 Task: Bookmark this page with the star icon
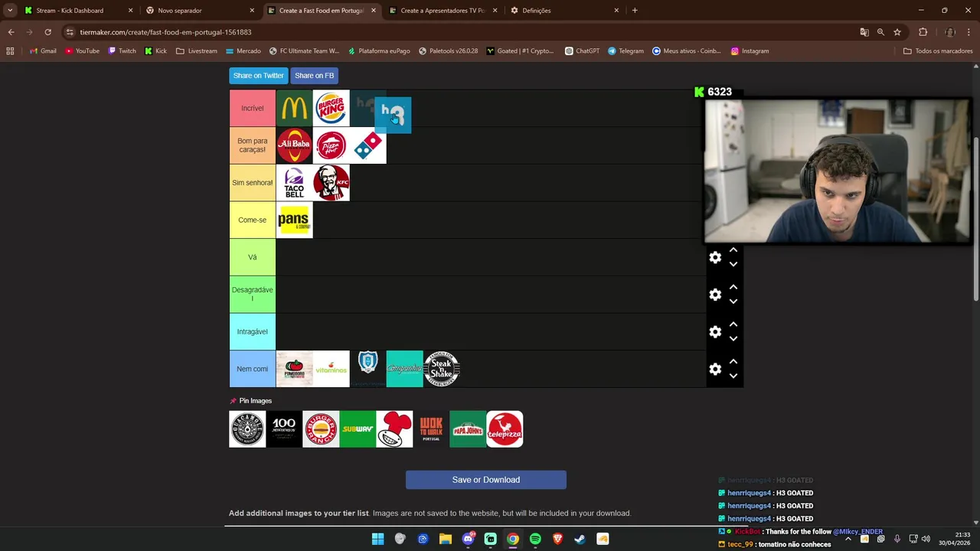pyautogui.click(x=897, y=32)
